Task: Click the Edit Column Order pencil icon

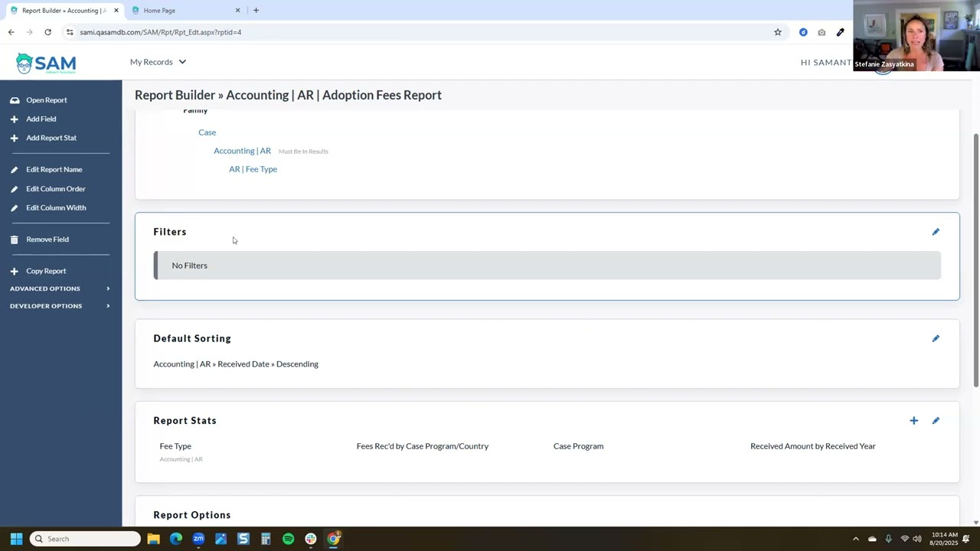Action: coord(14,189)
